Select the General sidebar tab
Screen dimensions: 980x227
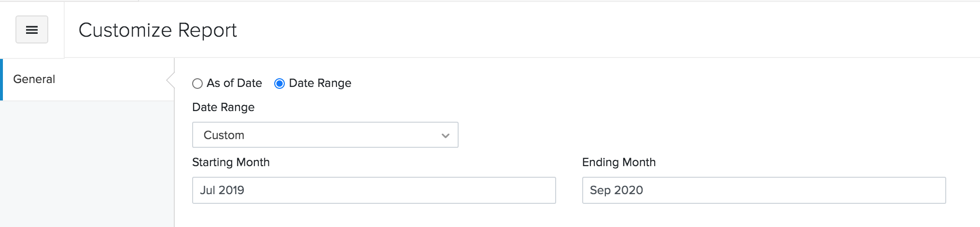tap(87, 79)
